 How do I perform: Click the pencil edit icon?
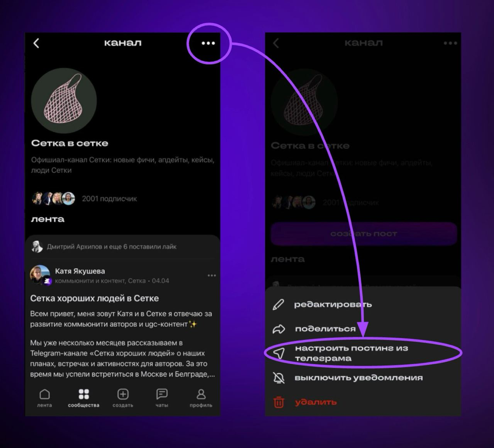click(279, 305)
